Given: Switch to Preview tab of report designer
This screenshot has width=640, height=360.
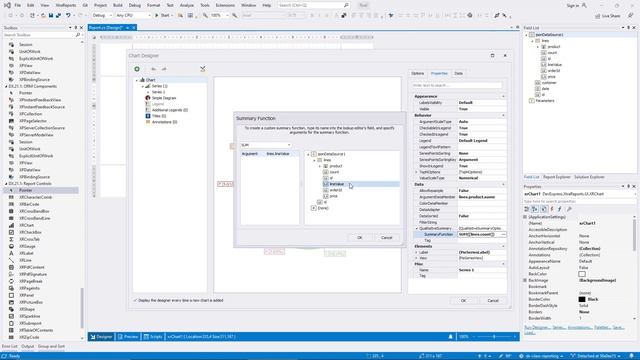Looking at the screenshot, I should 128,337.
